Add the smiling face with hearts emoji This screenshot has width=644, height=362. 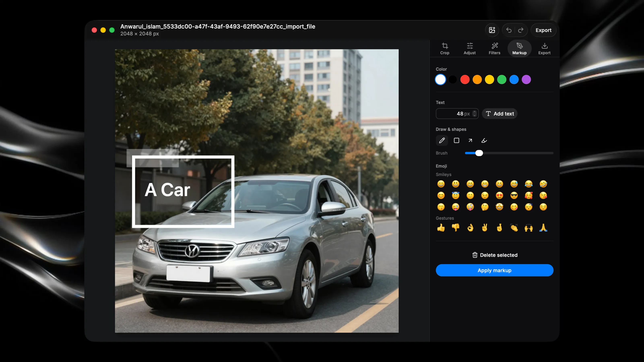pyautogui.click(x=528, y=195)
